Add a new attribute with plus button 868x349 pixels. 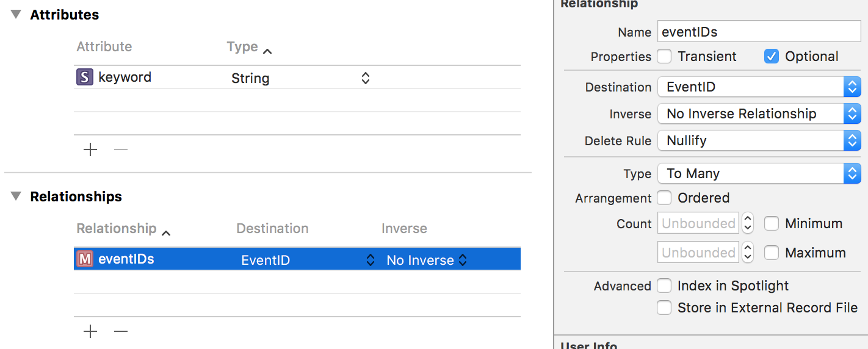90,149
